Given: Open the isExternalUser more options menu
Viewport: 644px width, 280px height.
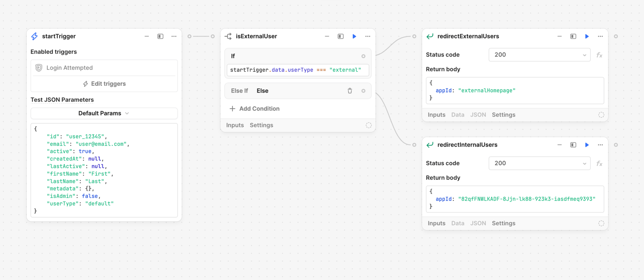Looking at the screenshot, I should point(368,36).
